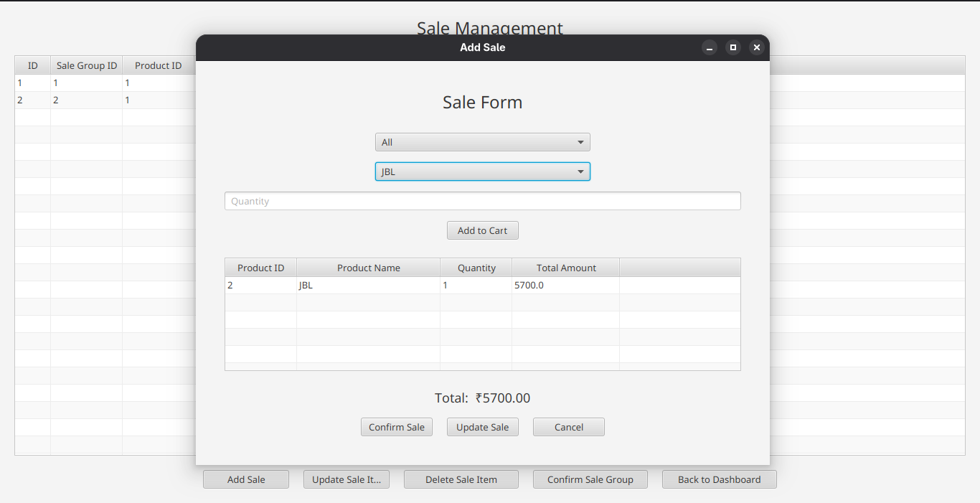980x503 pixels.
Task: Select the 5700.0 total amount cell
Action: click(x=566, y=286)
